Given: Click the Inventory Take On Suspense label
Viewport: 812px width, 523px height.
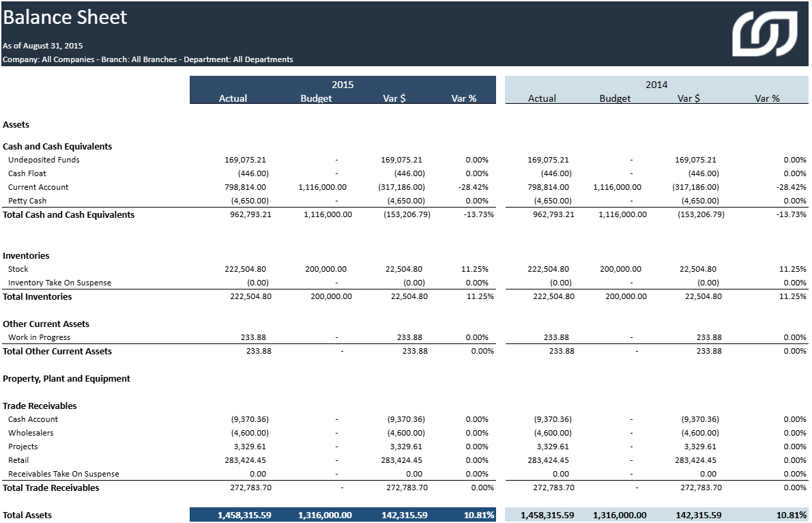Looking at the screenshot, I should point(59,283).
